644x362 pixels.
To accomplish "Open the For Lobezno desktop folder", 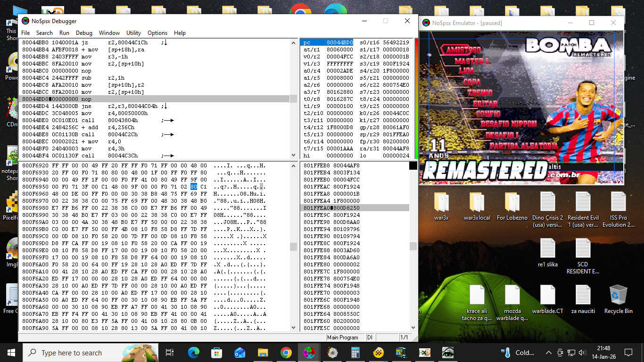I will click(512, 206).
